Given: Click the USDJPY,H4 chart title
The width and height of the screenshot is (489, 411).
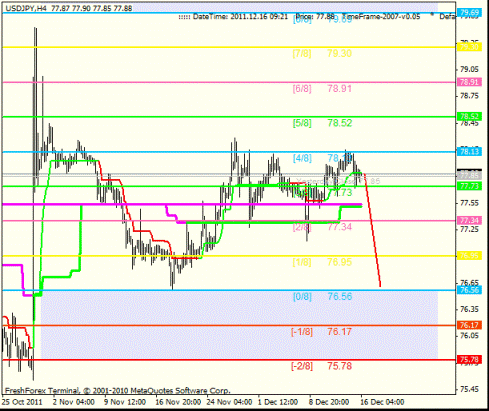Looking at the screenshot, I should [26, 8].
